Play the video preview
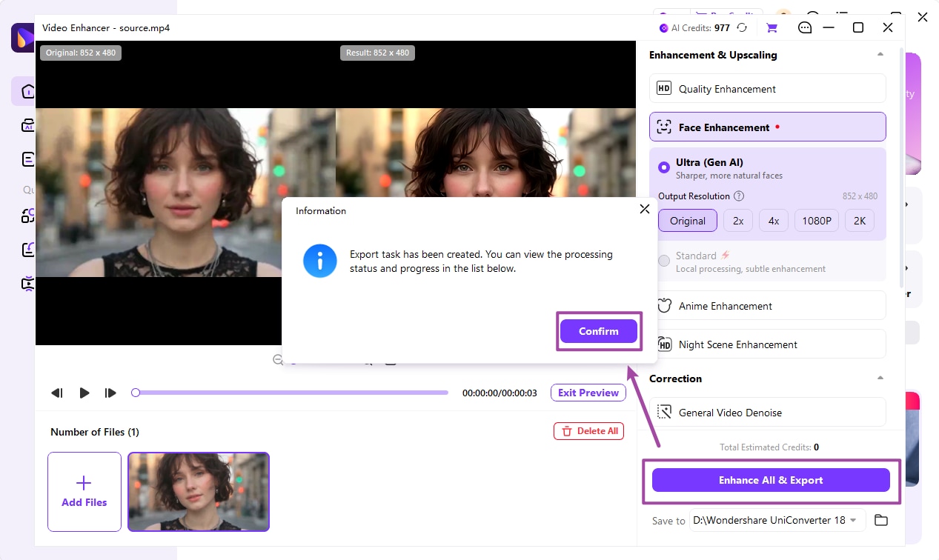The height and width of the screenshot is (560, 939). (x=84, y=393)
